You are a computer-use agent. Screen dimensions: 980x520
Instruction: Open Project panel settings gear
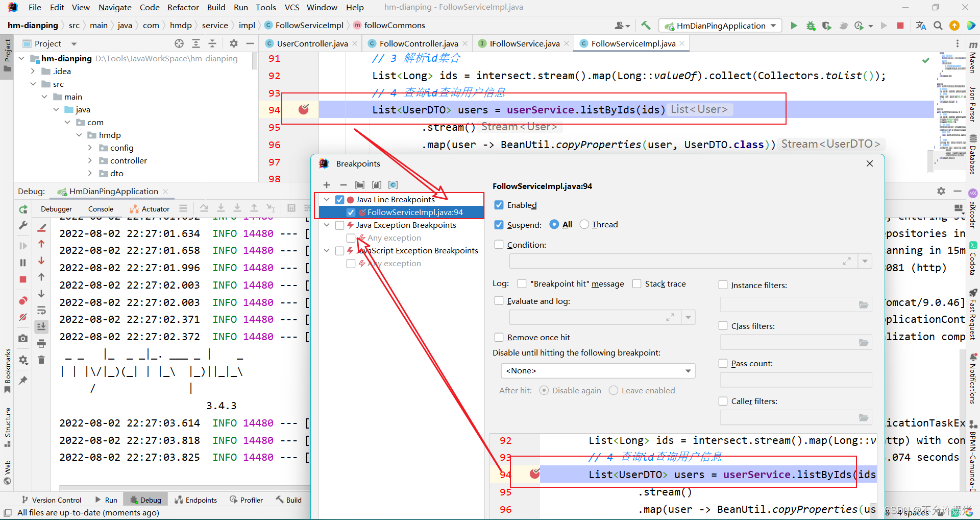click(234, 43)
